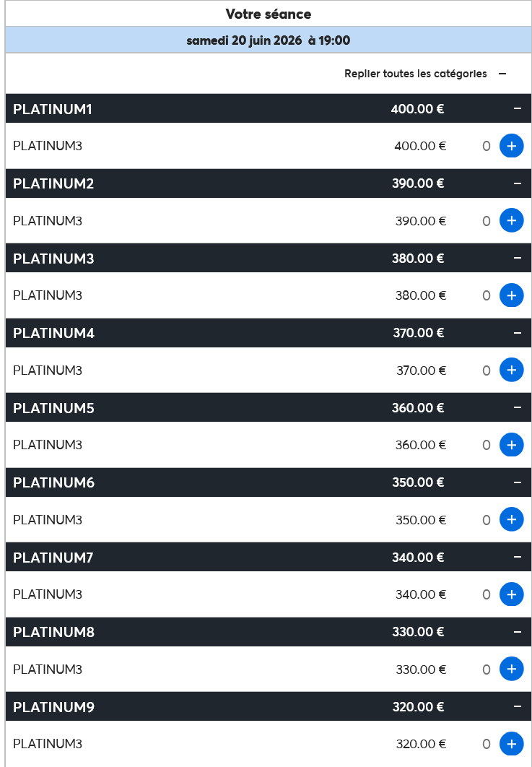Collapse the PLATINUM6 header
Screen dimensions: 532x767
pyautogui.click(x=517, y=482)
